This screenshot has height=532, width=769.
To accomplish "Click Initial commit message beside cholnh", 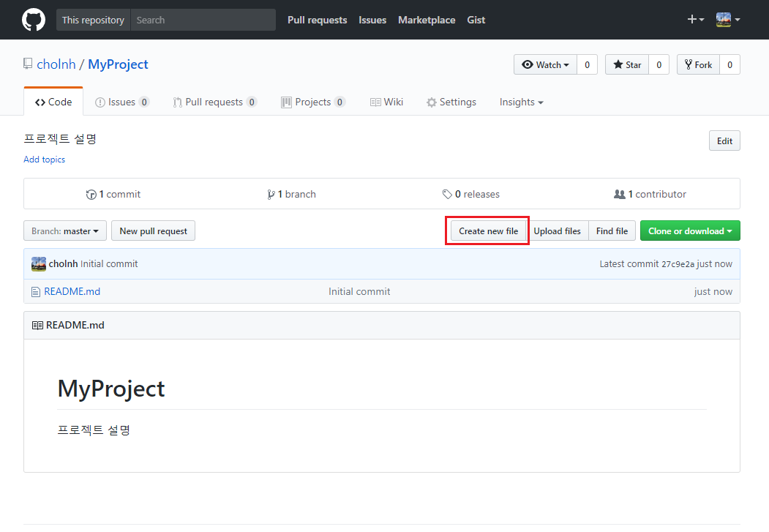I will (109, 263).
